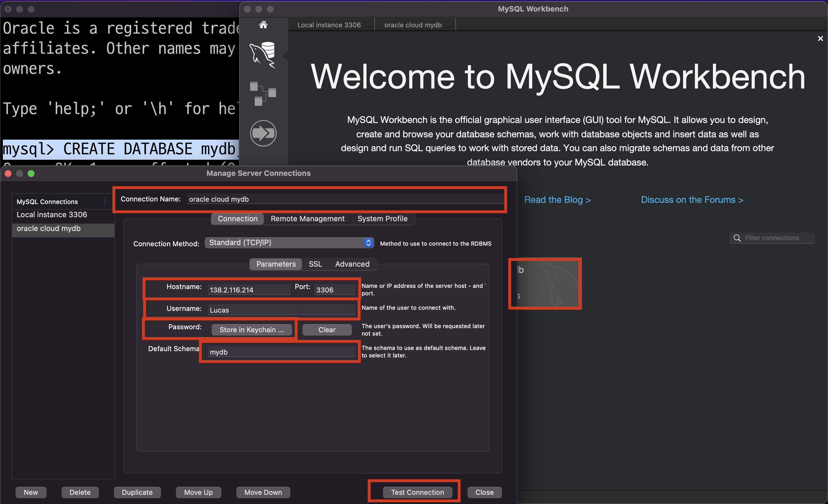Viewport: 828px width, 504px height.
Task: Click the Port input field
Action: click(335, 290)
